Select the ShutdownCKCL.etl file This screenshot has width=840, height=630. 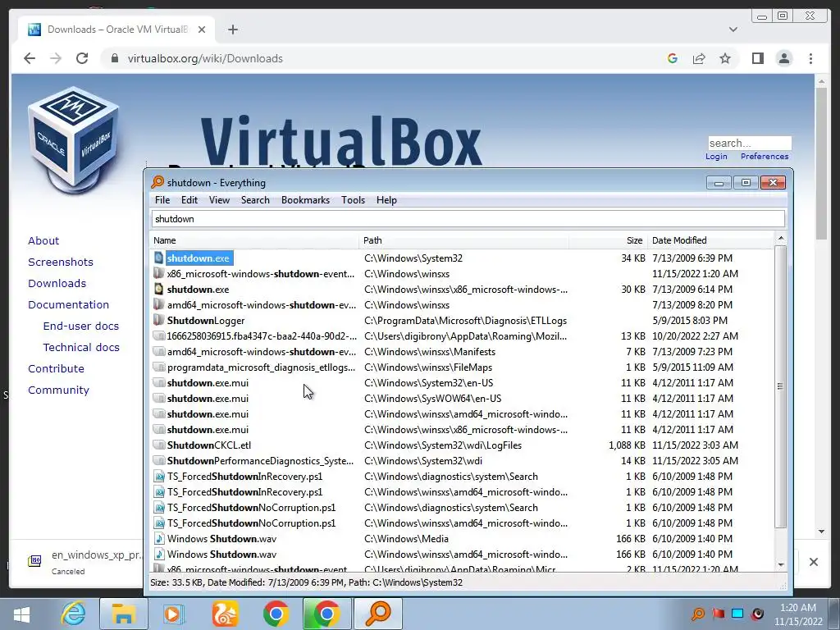209,445
